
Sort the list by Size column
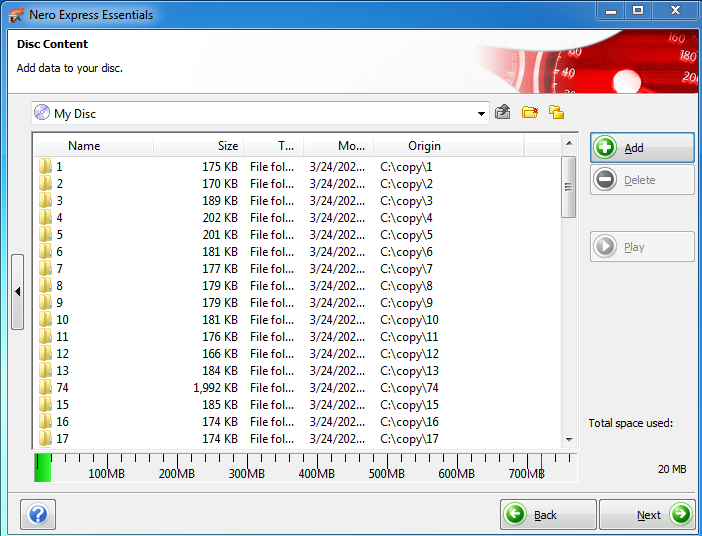[199, 146]
